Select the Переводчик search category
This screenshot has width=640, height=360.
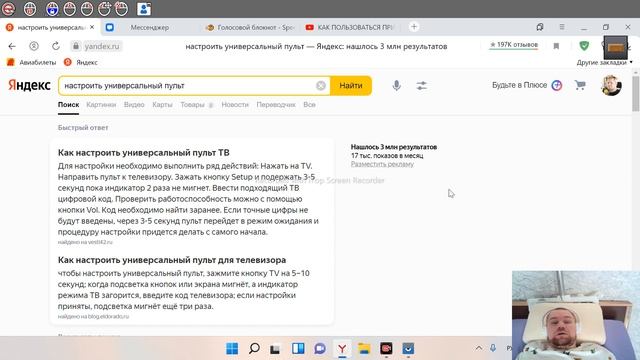pos(276,104)
